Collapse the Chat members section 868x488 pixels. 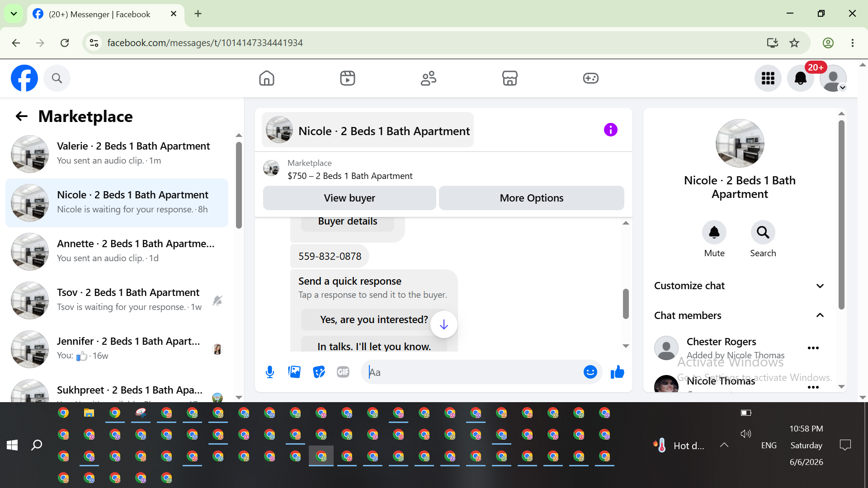740,315
